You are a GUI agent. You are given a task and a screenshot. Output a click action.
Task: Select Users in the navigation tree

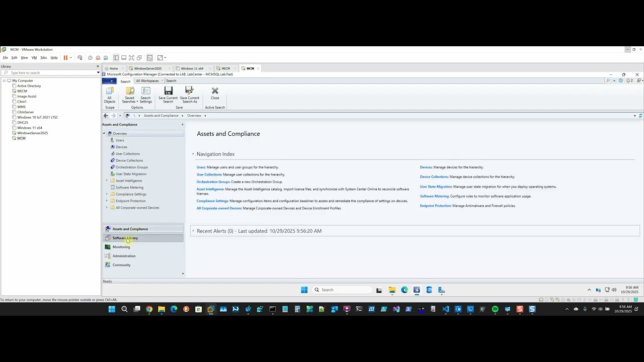[x=120, y=140]
